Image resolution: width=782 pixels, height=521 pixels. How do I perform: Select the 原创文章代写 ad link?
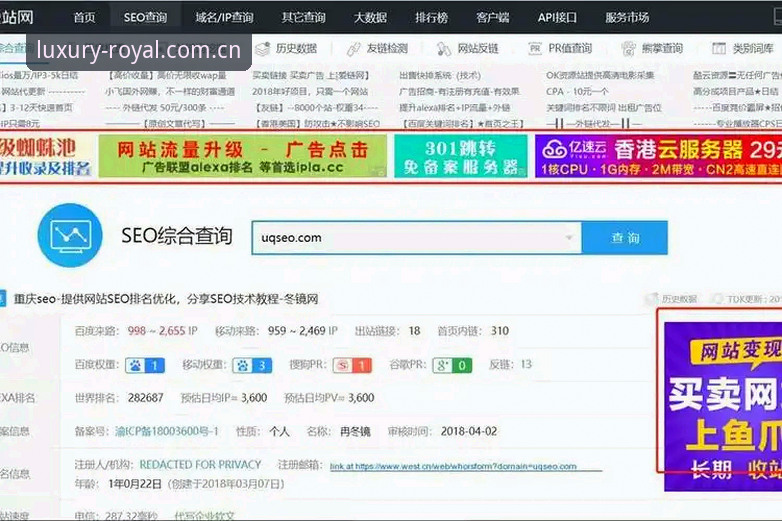(170, 124)
